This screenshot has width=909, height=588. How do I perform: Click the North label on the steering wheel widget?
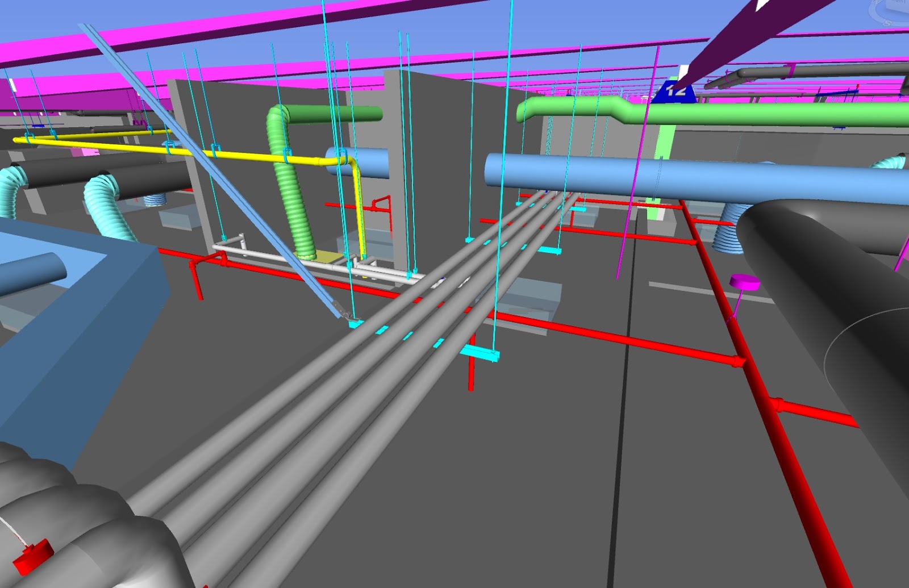tap(899, 2)
